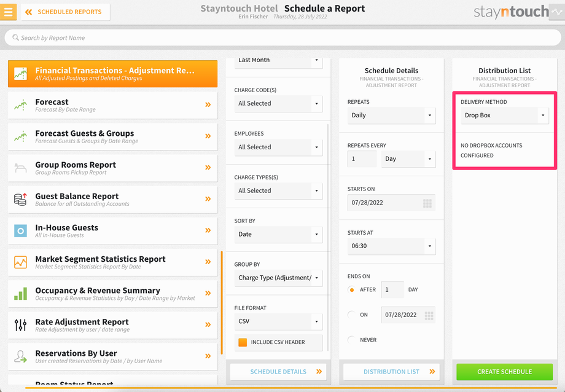Image resolution: width=565 pixels, height=392 pixels.
Task: Click the Guest Balance Report row chevrons
Action: point(208,198)
